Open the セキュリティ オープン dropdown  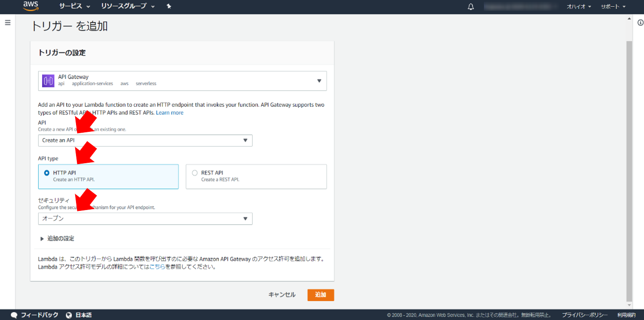pos(145,219)
